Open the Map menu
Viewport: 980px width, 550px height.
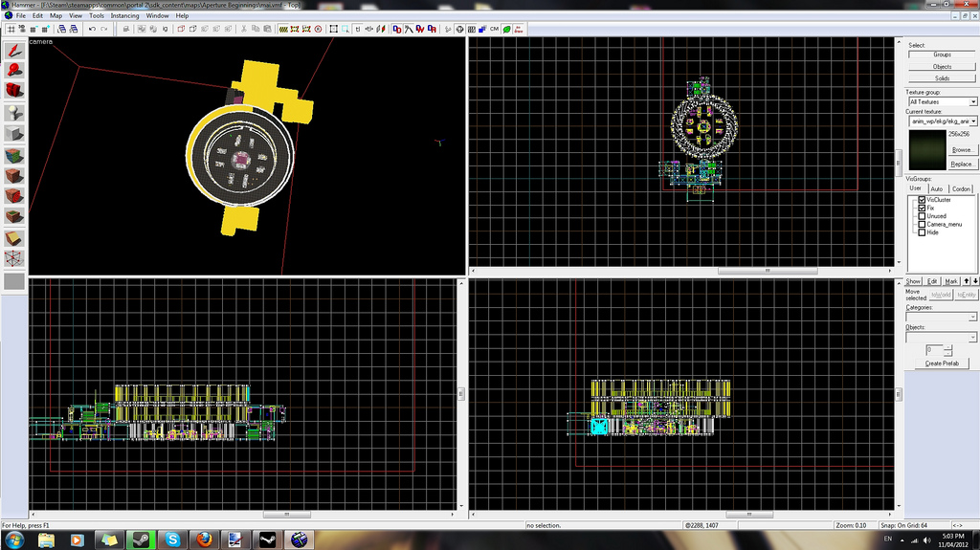tap(56, 15)
